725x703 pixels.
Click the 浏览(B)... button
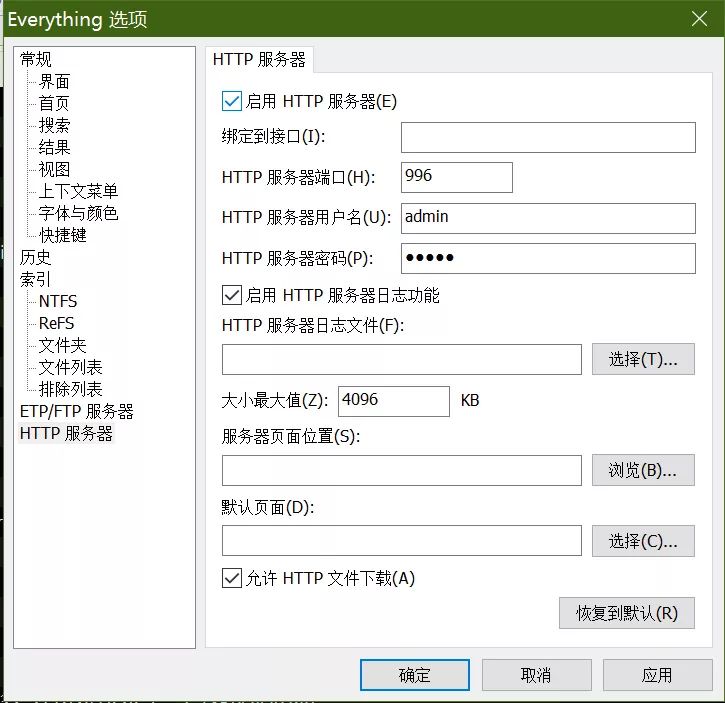click(643, 470)
